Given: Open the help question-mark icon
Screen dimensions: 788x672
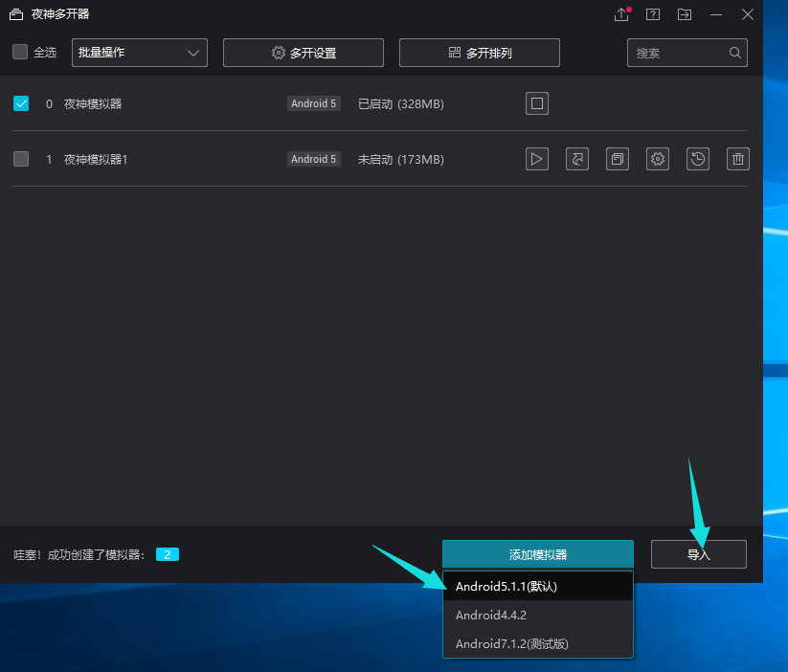Looking at the screenshot, I should 653,14.
